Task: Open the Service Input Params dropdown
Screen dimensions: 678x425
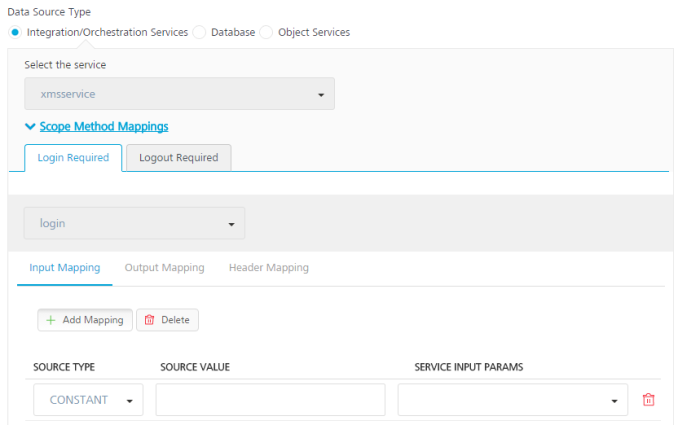Action: tap(512, 400)
